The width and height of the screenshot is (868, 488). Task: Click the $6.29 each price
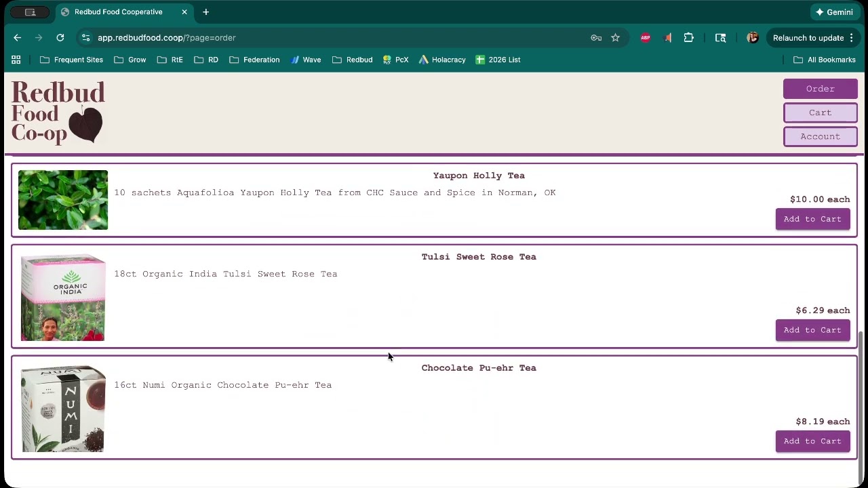click(823, 310)
